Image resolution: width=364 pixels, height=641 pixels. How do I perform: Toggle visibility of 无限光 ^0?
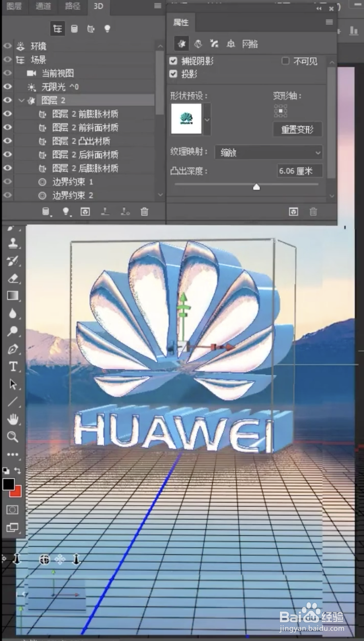pos(7,87)
